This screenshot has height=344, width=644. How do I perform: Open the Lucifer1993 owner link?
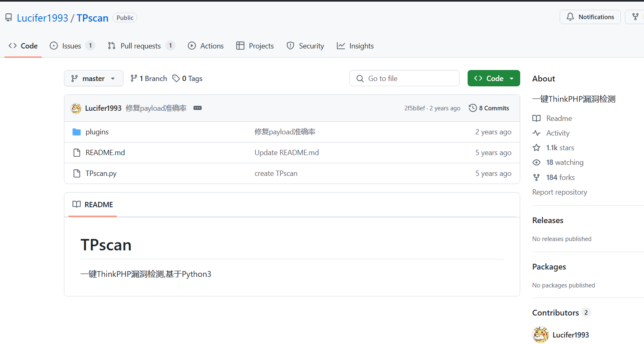pyautogui.click(x=42, y=18)
